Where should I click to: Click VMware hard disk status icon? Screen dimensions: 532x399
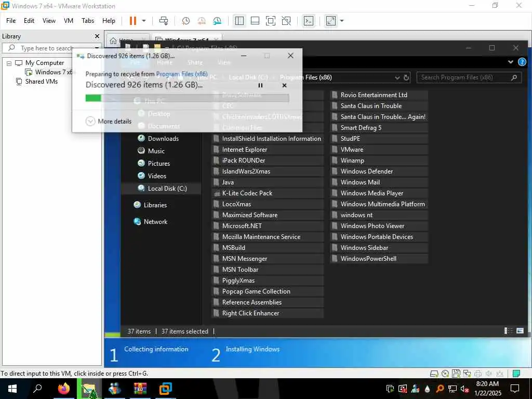click(x=434, y=374)
